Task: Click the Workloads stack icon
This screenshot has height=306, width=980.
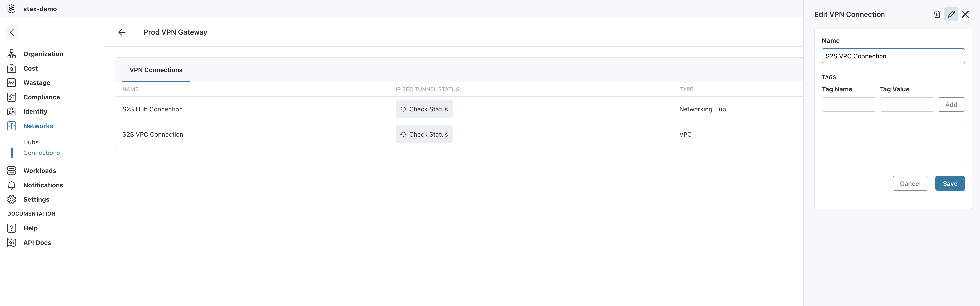Action: pos(12,170)
